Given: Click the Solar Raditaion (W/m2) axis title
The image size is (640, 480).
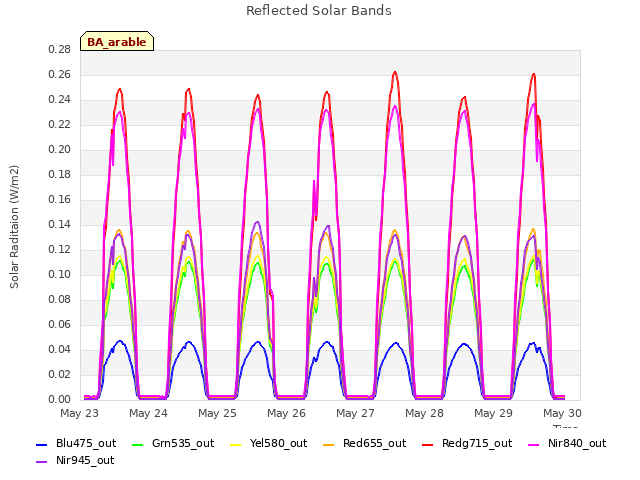Looking at the screenshot, I should tap(14, 227).
